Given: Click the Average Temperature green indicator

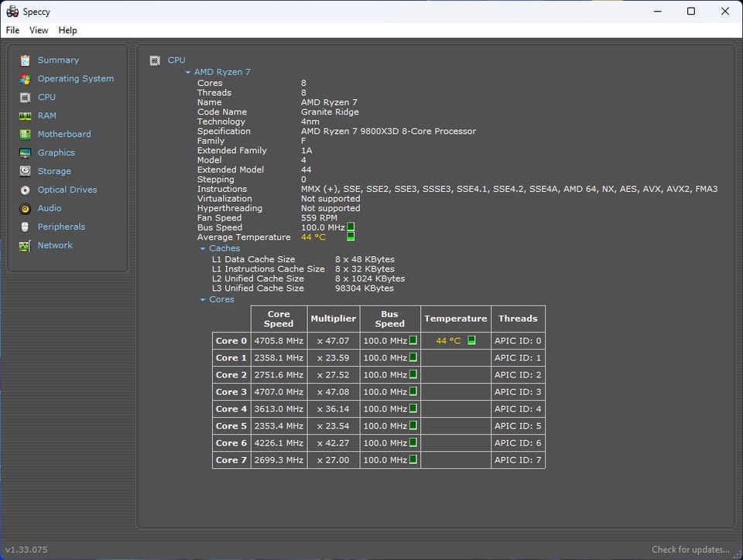Looking at the screenshot, I should (351, 237).
